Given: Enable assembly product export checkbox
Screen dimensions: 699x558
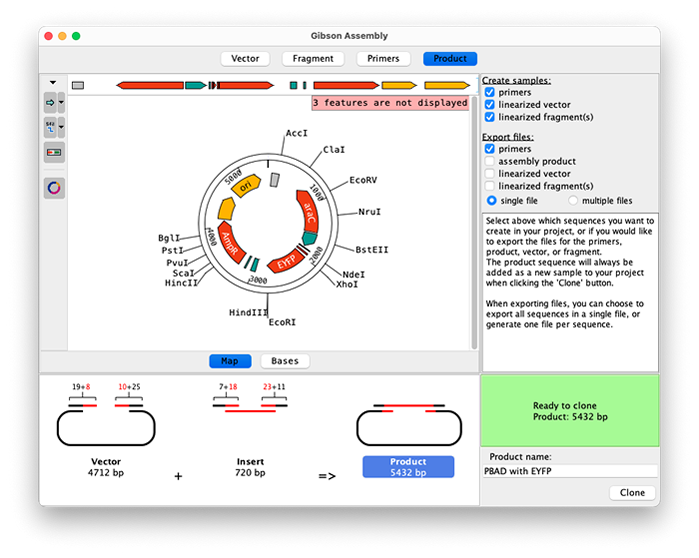Looking at the screenshot, I should click(490, 161).
